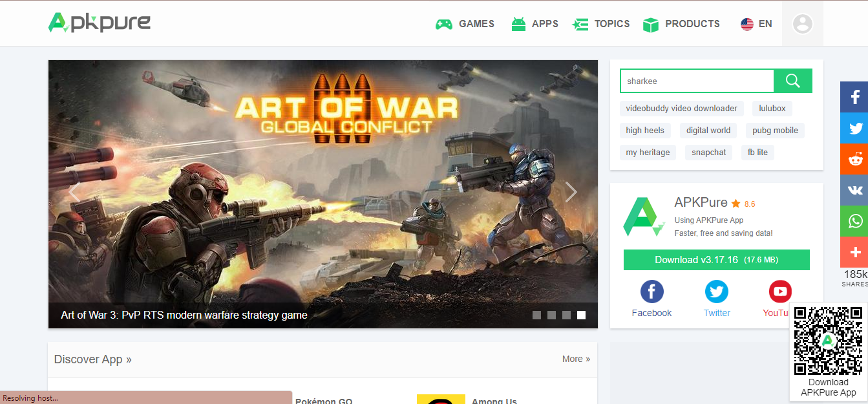868x404 pixels.
Task: Open more share options plus icon
Action: (x=854, y=252)
